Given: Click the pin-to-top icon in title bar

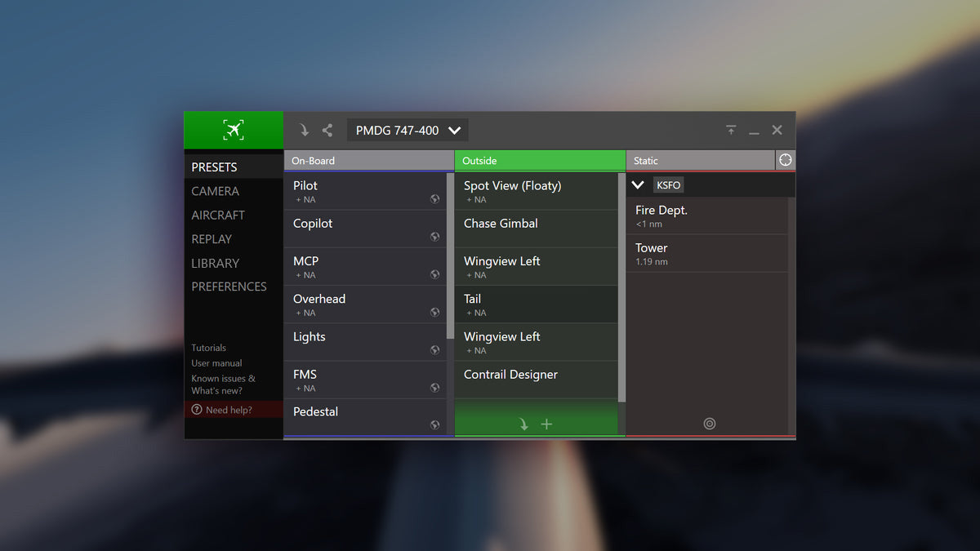Looking at the screenshot, I should 731,130.
